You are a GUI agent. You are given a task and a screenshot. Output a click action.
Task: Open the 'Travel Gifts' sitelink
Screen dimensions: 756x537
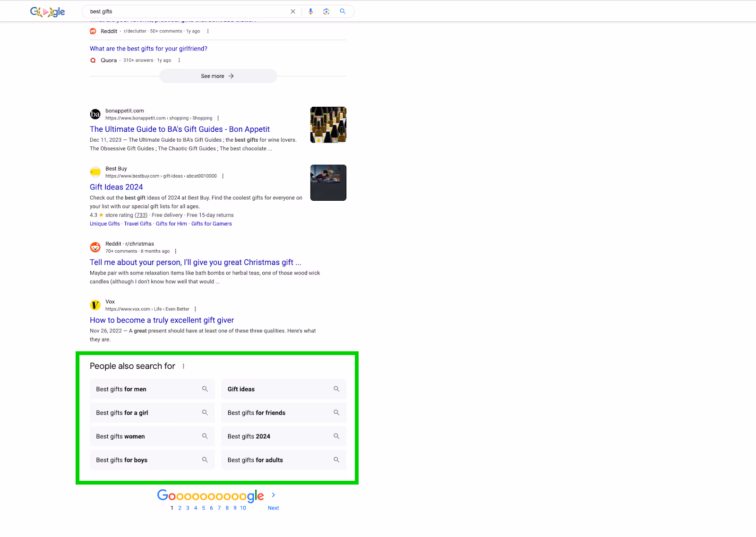138,224
